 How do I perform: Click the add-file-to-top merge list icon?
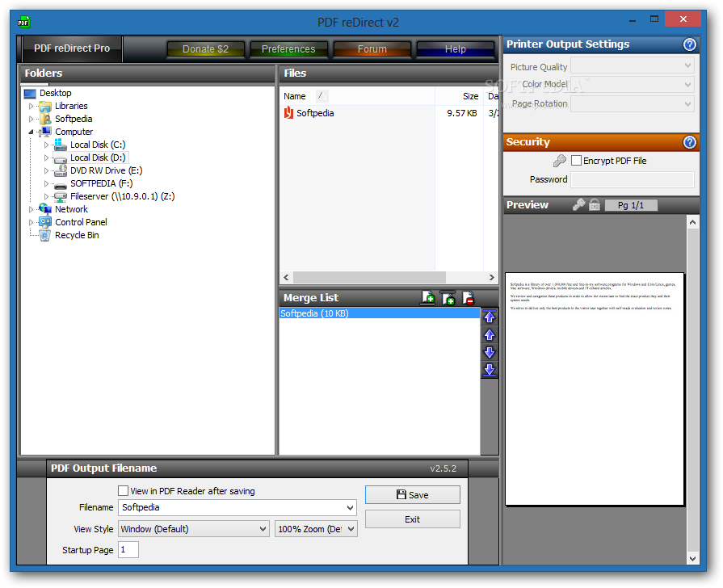click(448, 298)
